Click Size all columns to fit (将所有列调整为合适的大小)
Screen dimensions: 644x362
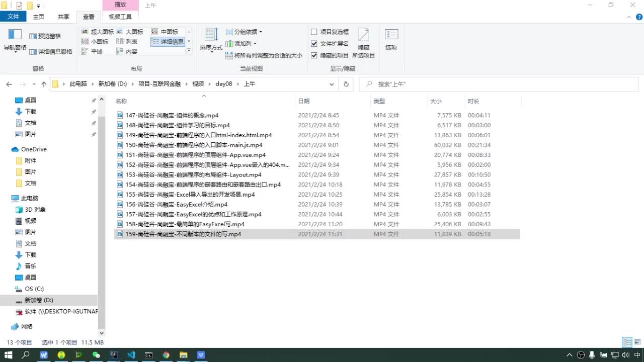coord(264,55)
